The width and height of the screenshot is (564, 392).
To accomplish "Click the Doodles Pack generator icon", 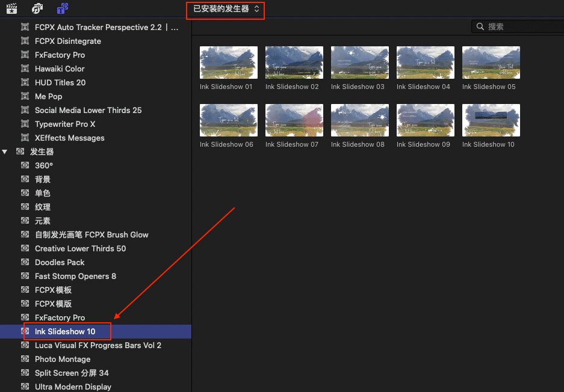I will 25,262.
